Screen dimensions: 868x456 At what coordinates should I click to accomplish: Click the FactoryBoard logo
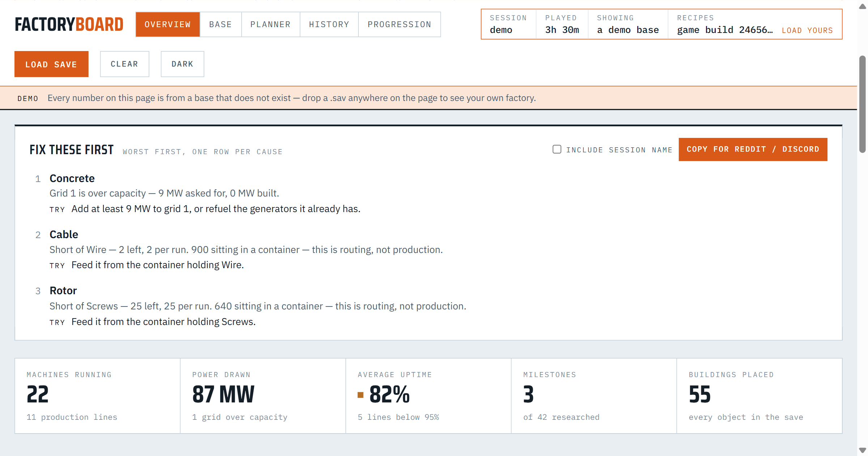[69, 24]
